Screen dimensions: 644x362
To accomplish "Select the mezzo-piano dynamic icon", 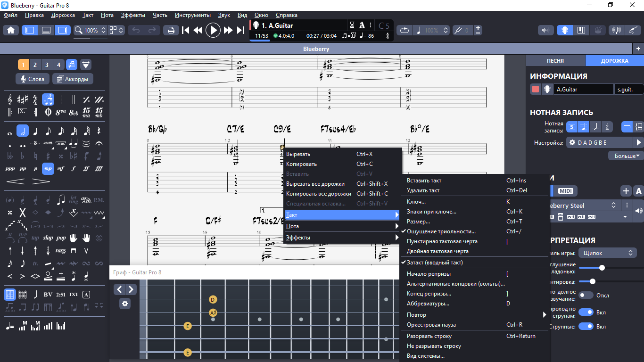I will click(48, 168).
